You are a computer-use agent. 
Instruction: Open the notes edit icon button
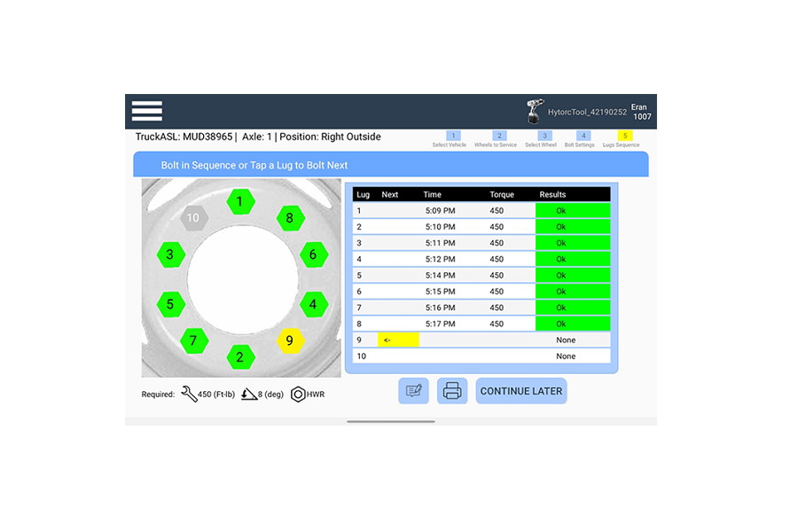[413, 391]
